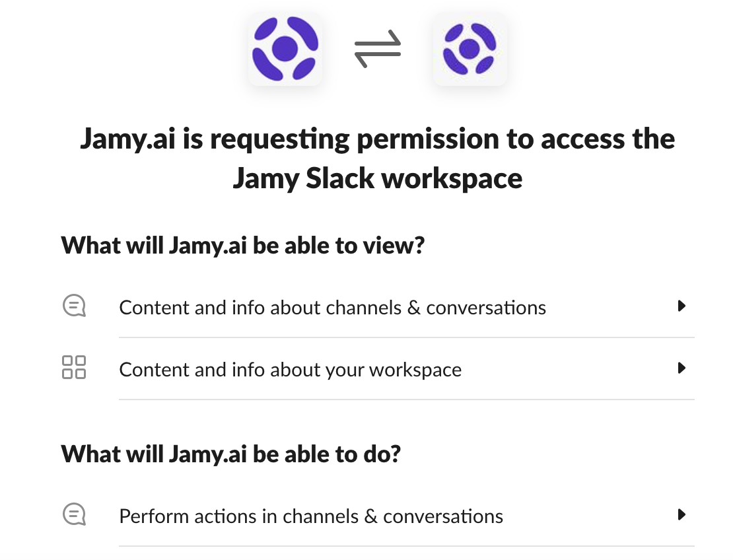Click chat bubble icon beside 'Content and info about channels'

(x=74, y=306)
